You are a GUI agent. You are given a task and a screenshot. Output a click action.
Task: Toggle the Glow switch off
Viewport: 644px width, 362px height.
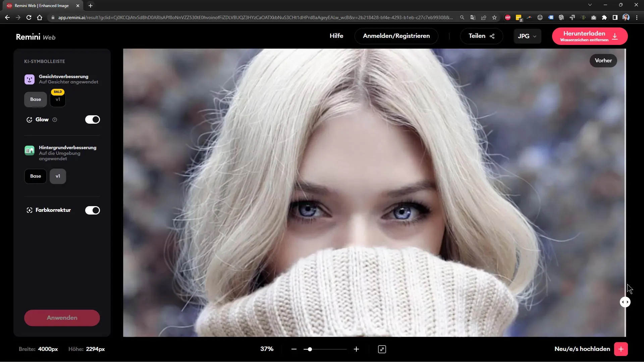[93, 120]
